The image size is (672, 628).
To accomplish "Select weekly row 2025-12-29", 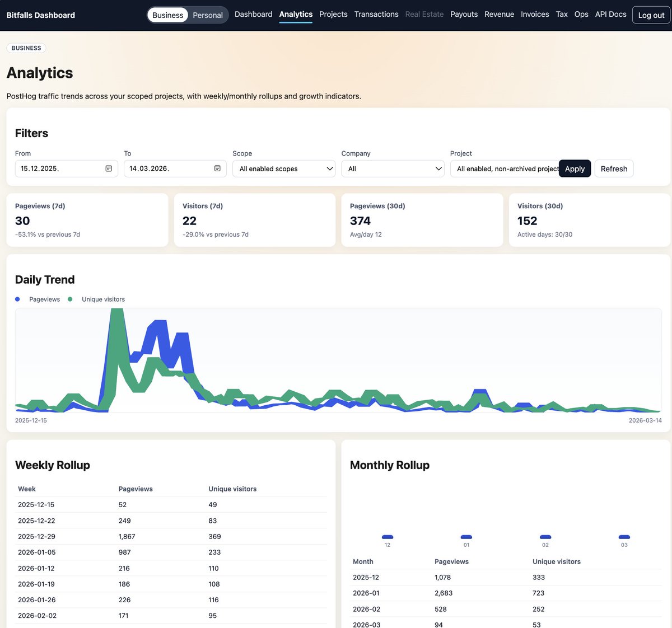I will (x=171, y=536).
